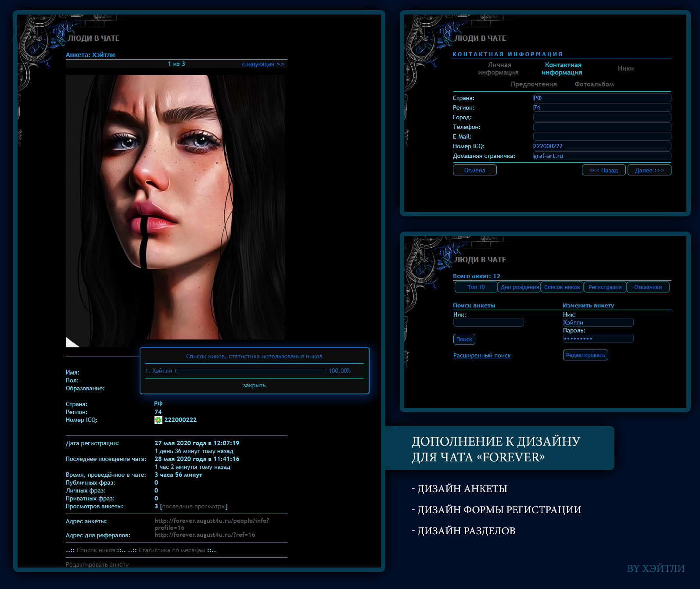This screenshot has height=589, width=700.
Task: Focus the 'Ник' field under 'Поиск анкеты'
Action: click(488, 322)
